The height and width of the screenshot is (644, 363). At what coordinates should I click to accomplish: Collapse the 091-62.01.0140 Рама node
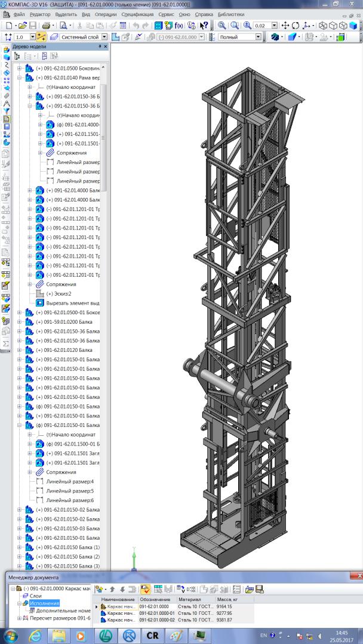tap(20, 78)
